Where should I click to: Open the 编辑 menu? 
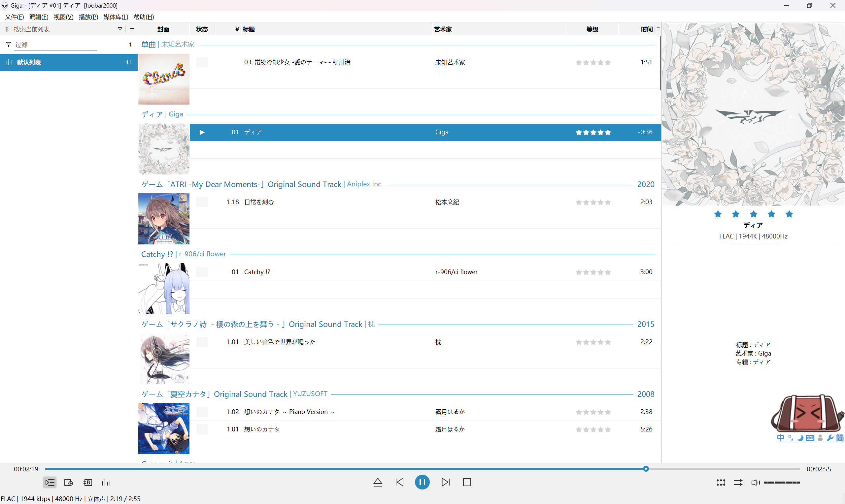point(39,17)
